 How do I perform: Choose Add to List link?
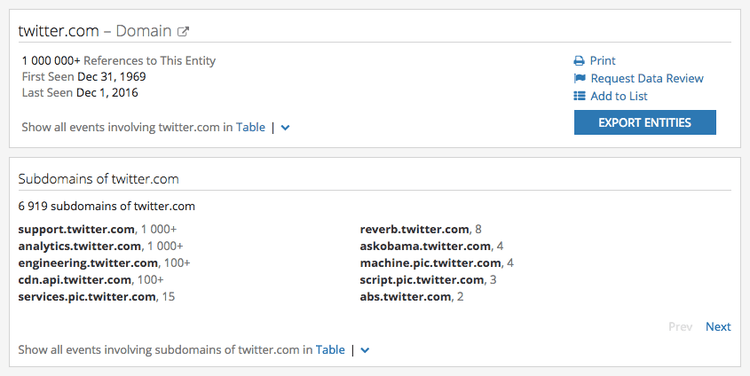click(619, 96)
